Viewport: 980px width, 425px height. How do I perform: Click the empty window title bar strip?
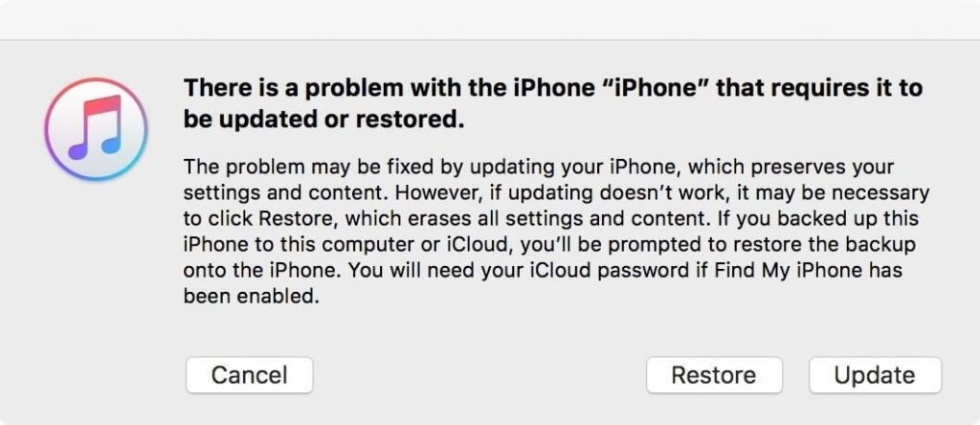(490, 20)
